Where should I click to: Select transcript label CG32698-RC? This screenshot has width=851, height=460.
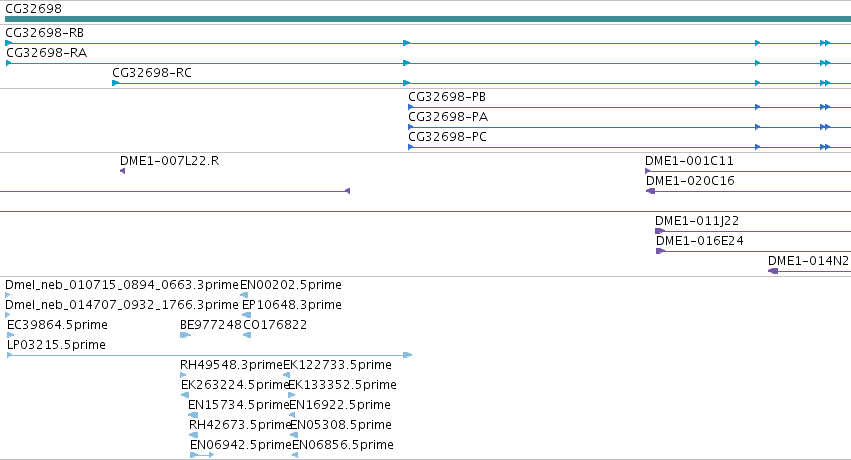coord(152,73)
